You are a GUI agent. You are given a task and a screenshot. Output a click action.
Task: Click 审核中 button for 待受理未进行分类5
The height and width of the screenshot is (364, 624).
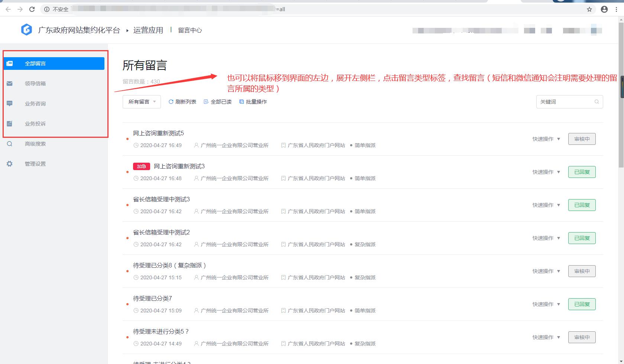click(582, 337)
